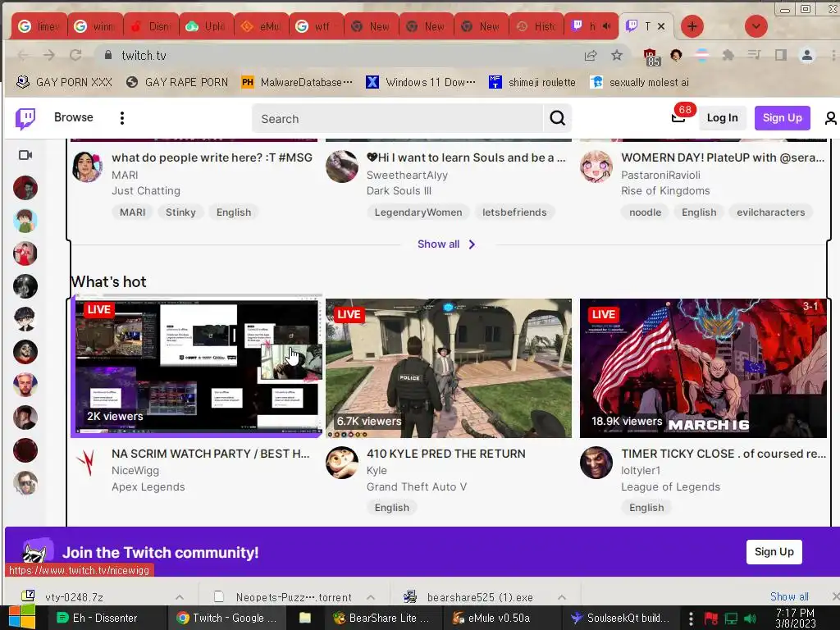This screenshot has width=840, height=630.
Task: Open the Chrome profile avatar icon
Action: point(807,55)
